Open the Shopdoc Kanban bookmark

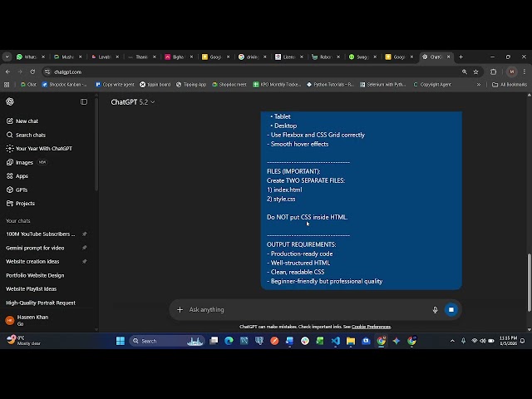(x=64, y=85)
